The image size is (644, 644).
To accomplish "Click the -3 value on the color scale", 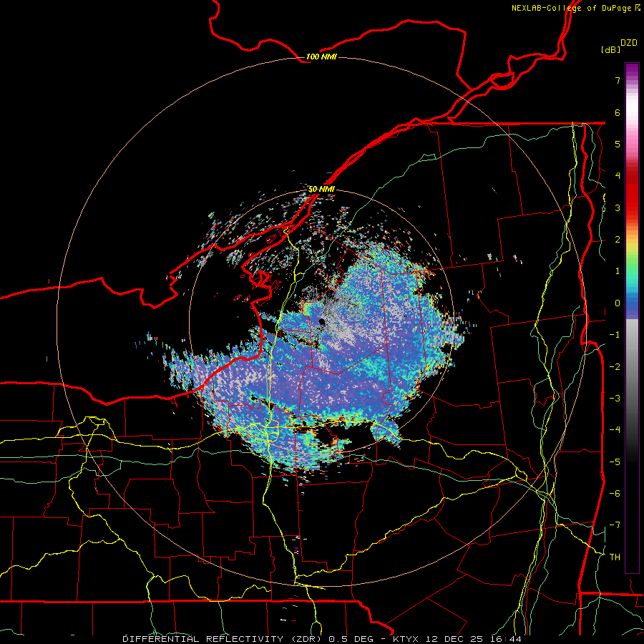I will click(615, 399).
